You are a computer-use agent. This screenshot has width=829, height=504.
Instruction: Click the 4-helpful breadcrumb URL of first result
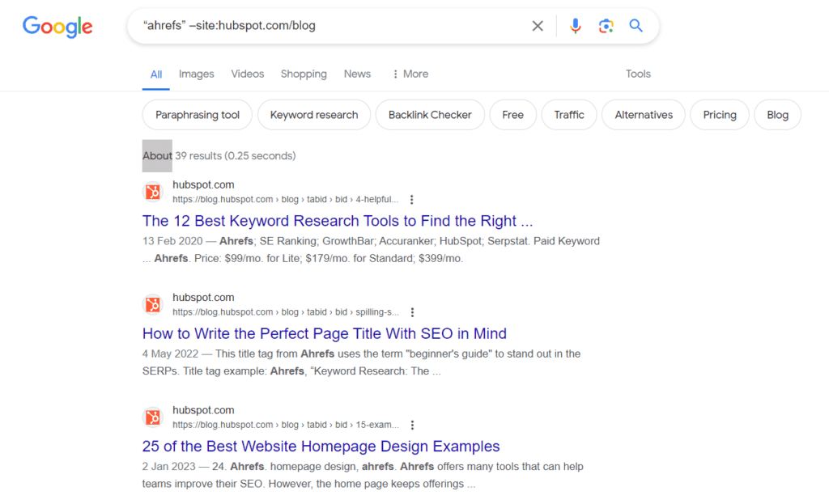286,200
